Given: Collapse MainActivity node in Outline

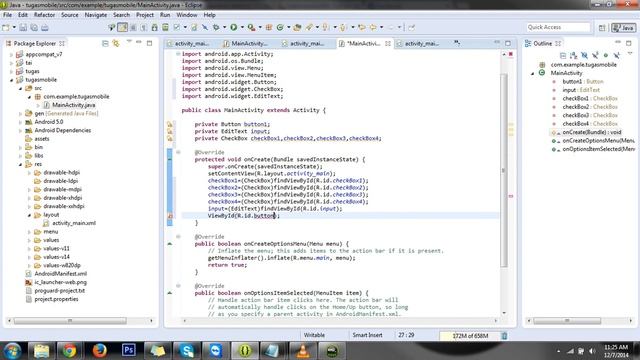Looking at the screenshot, I should tap(533, 73).
